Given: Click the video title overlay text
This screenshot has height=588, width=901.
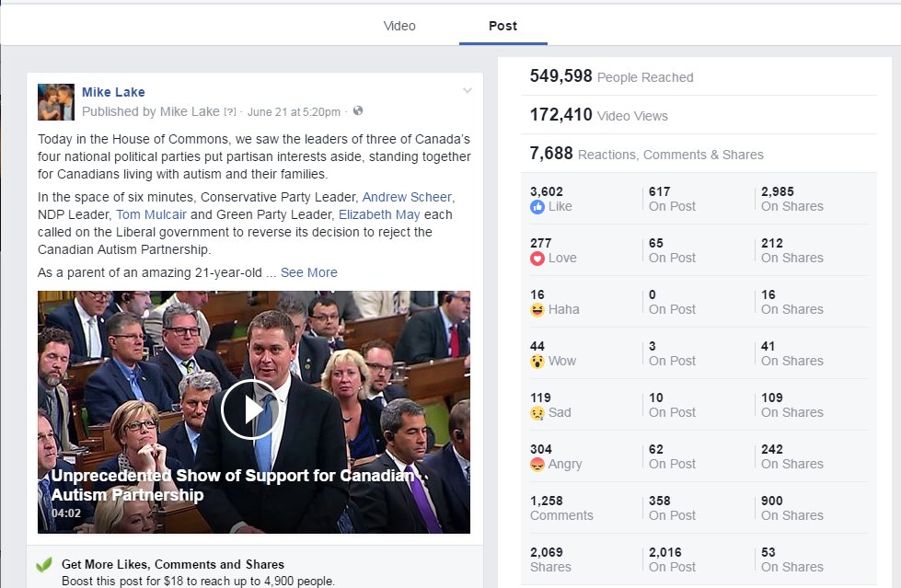Looking at the screenshot, I should pyautogui.click(x=233, y=485).
